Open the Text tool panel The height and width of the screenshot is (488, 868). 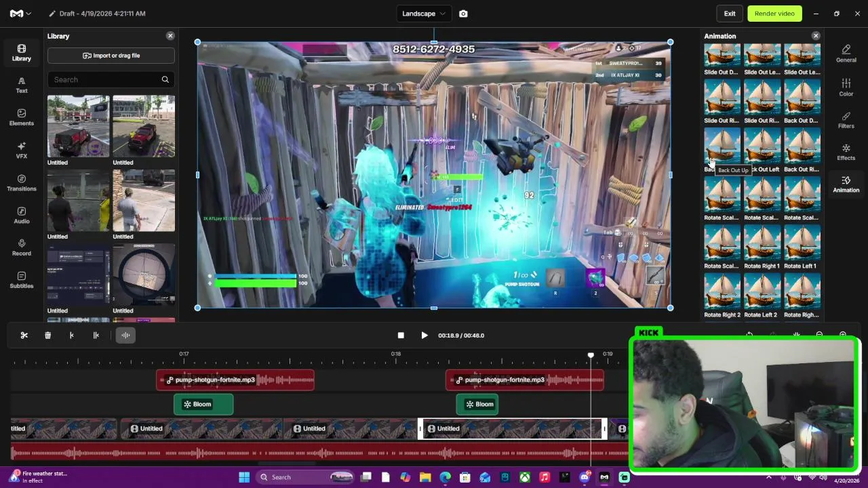click(21, 85)
